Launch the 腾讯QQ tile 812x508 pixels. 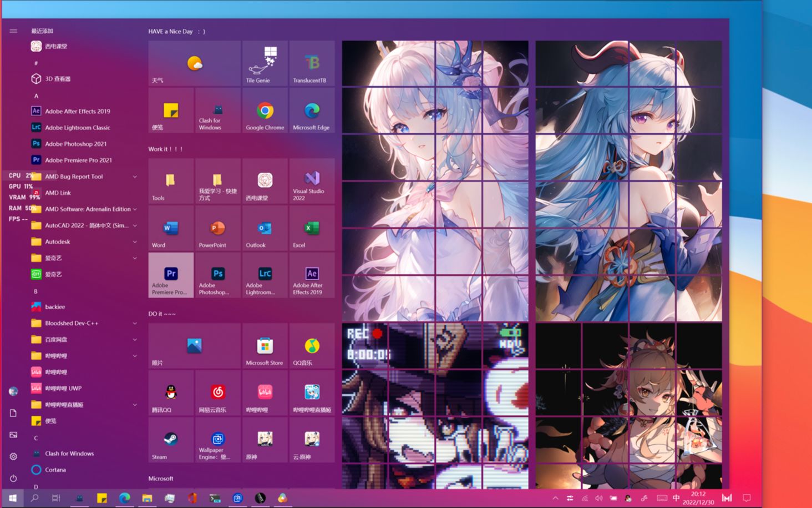[x=171, y=393]
